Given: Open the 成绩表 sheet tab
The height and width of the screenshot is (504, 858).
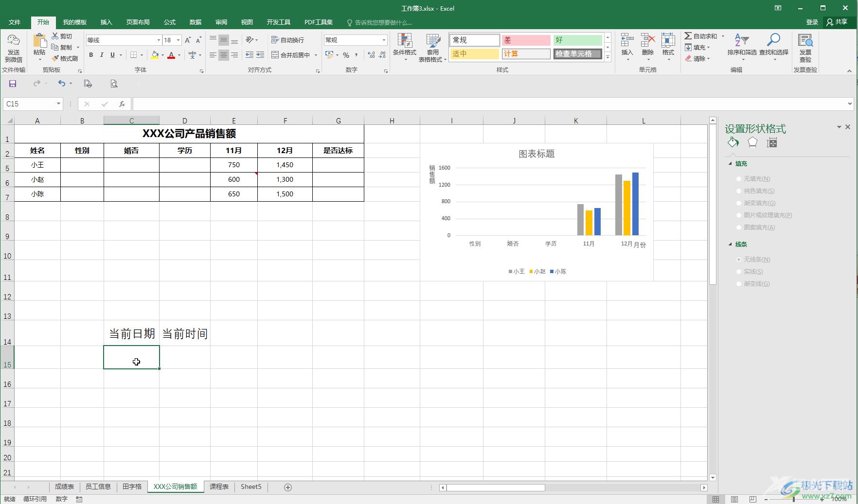Looking at the screenshot, I should click(x=64, y=487).
